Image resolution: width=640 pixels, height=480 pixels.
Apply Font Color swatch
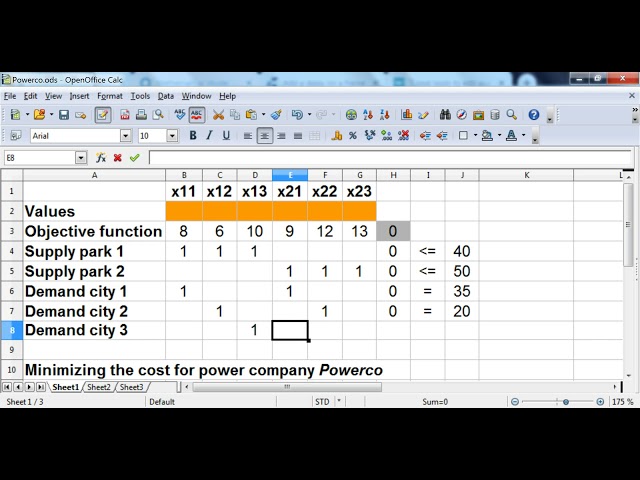pos(511,136)
